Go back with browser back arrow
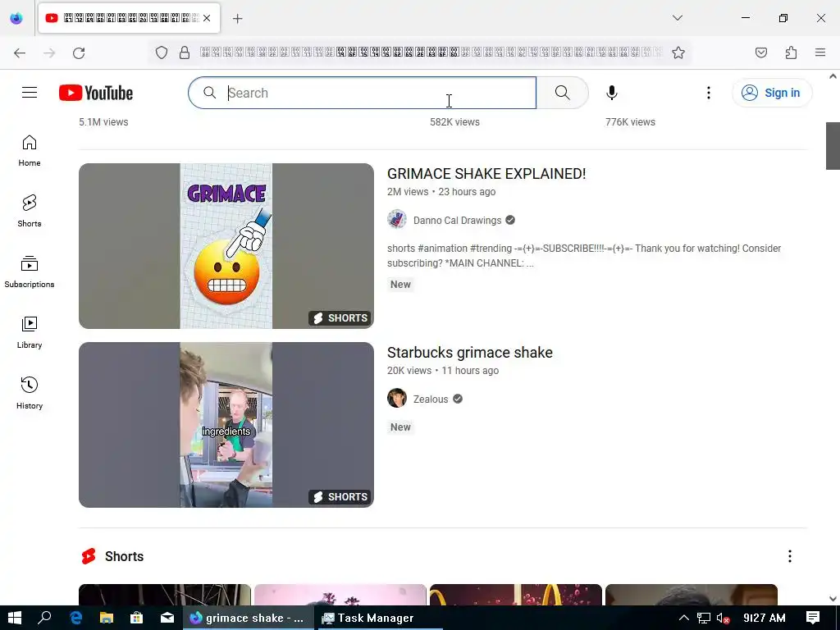840x630 pixels. click(20, 52)
